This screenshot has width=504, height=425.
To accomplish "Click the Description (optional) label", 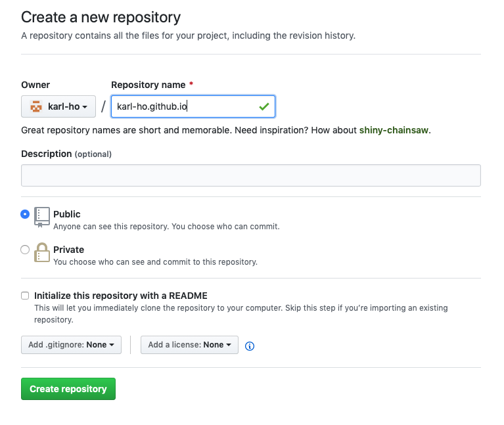I will 66,154.
